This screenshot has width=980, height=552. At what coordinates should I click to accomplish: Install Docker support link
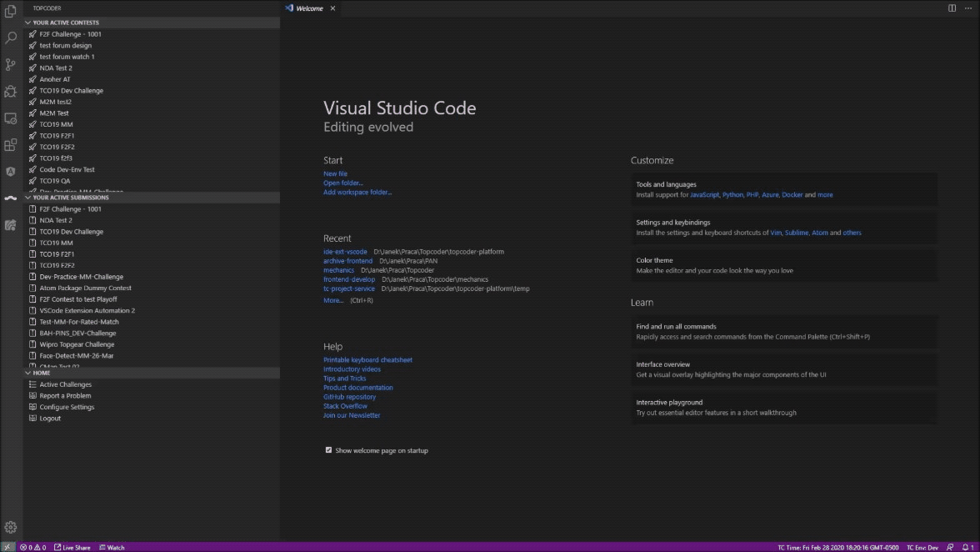[792, 195]
